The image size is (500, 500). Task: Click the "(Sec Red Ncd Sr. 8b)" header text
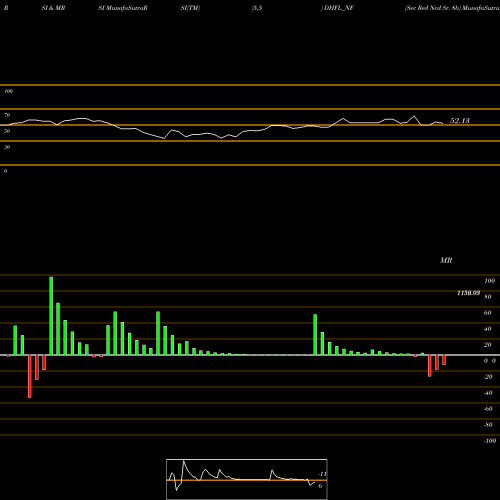[x=433, y=8]
